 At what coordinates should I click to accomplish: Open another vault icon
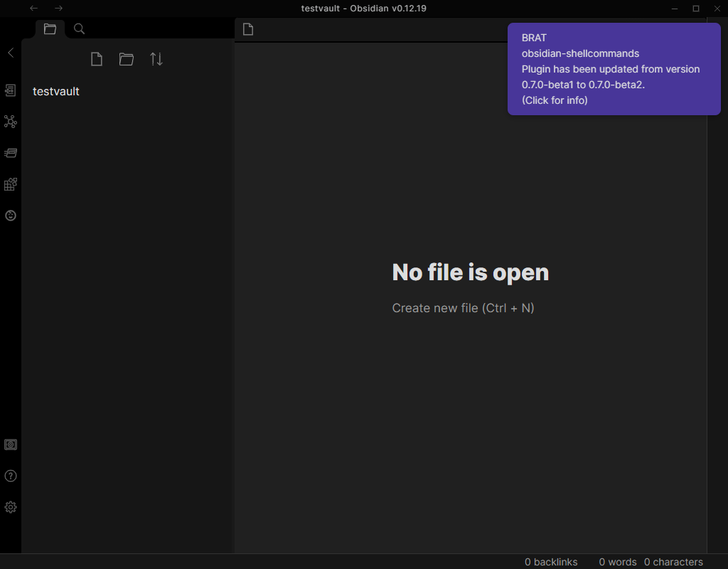pos(11,445)
